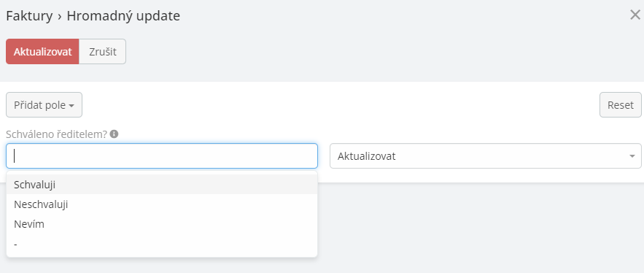Open the Přidat pole dropdown
The width and height of the screenshot is (644, 273).
(x=44, y=105)
